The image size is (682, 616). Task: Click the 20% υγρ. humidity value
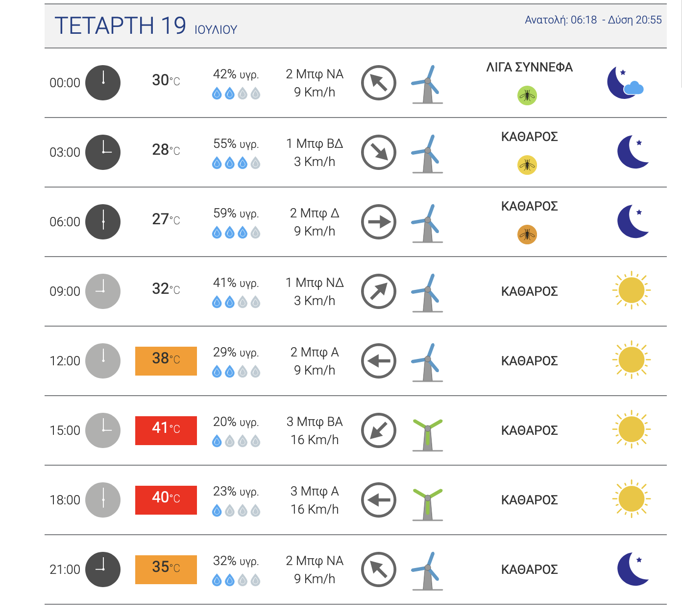click(x=236, y=422)
